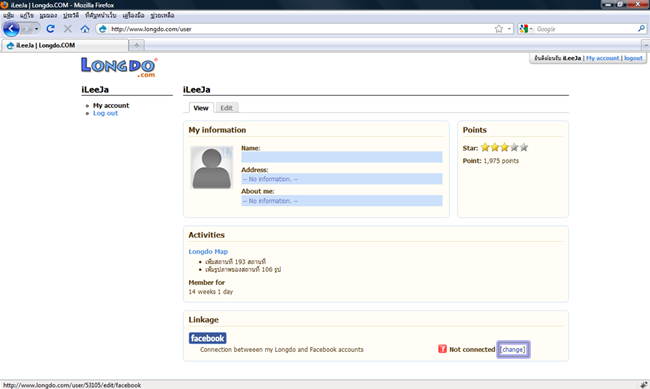Click My account link at top right
This screenshot has height=389, width=650.
(x=602, y=58)
